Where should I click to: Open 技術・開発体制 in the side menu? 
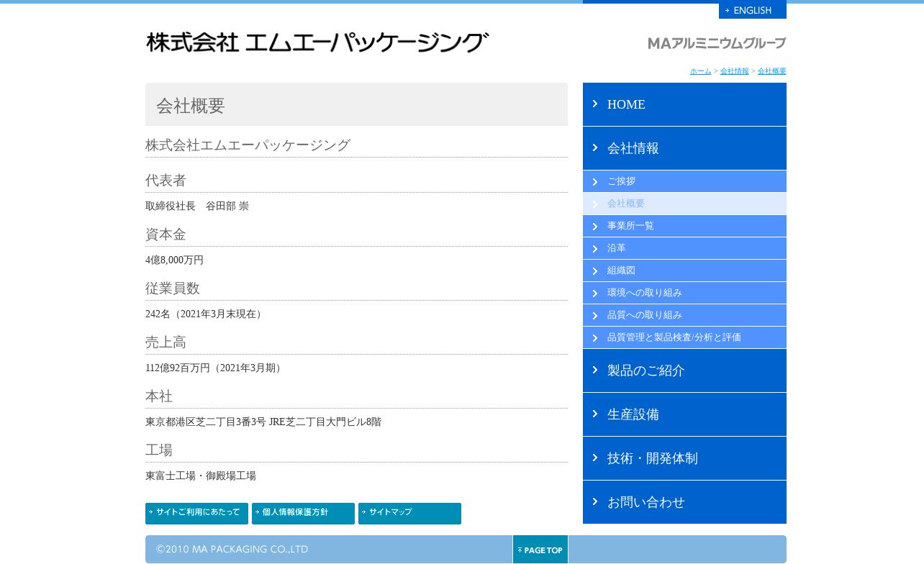pos(684,458)
